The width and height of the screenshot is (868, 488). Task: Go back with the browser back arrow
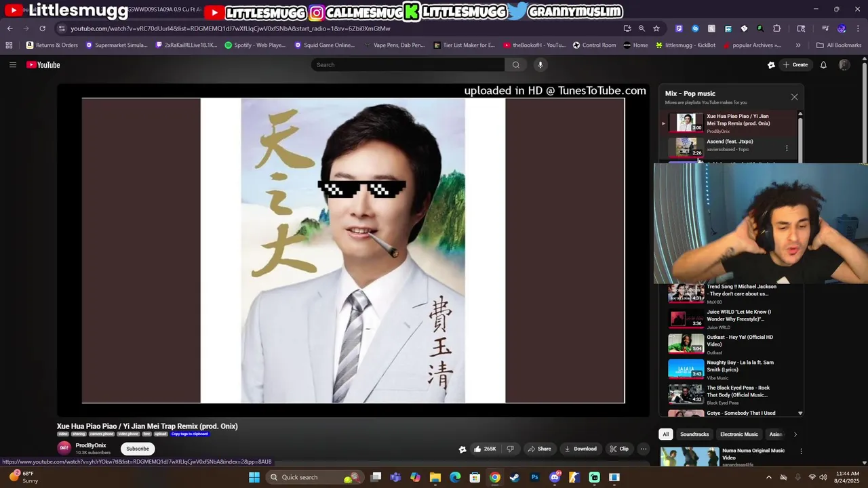click(9, 28)
